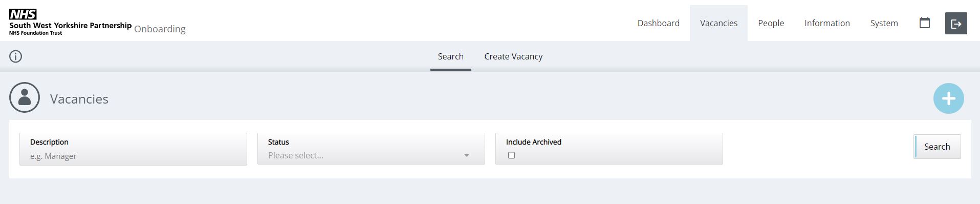Switch to the Create Vacancy tab
The image size is (980, 204).
pyautogui.click(x=513, y=56)
